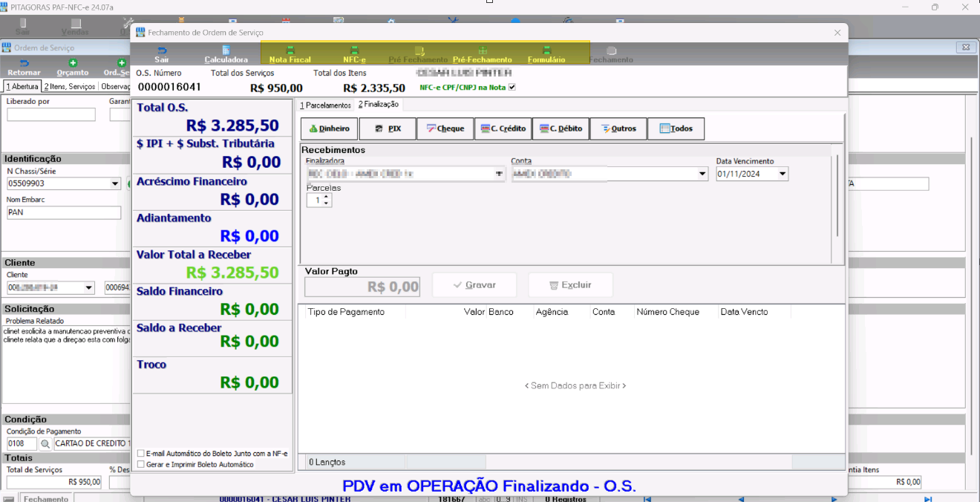Screen dimensions: 980x502
Task: Click the Gravar button
Action: [475, 285]
